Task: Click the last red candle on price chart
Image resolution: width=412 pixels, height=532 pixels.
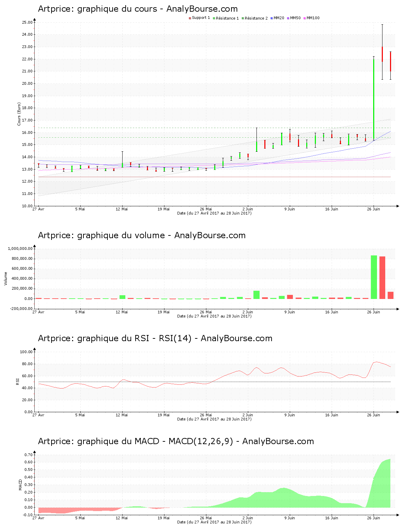Action: [390, 61]
